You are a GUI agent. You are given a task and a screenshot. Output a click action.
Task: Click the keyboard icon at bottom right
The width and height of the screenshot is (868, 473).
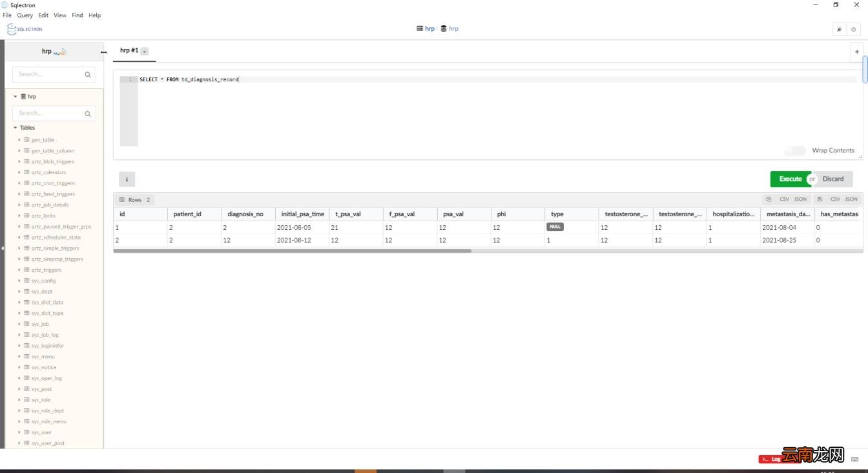(x=855, y=459)
